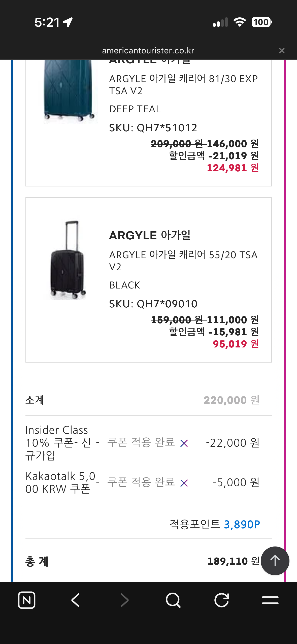Tap the black ARGYLE suitcase thumbnail
297x644 pixels.
[x=68, y=260]
